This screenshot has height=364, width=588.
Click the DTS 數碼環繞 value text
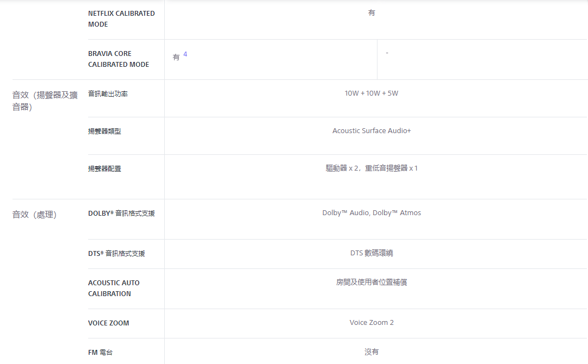[x=372, y=253]
